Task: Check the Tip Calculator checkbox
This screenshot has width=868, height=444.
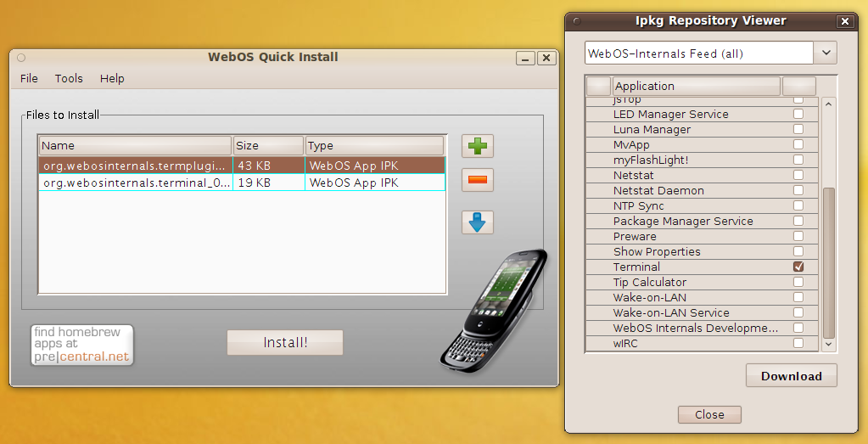Action: (x=798, y=282)
